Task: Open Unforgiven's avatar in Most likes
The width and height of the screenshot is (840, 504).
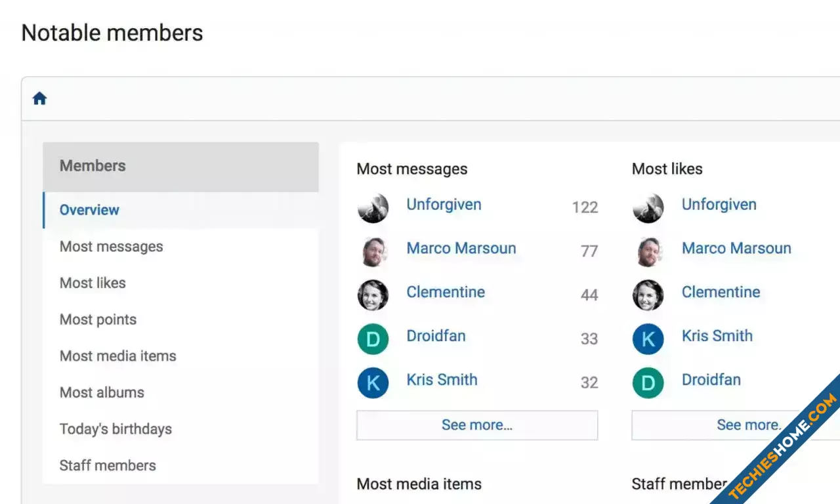Action: (x=648, y=208)
